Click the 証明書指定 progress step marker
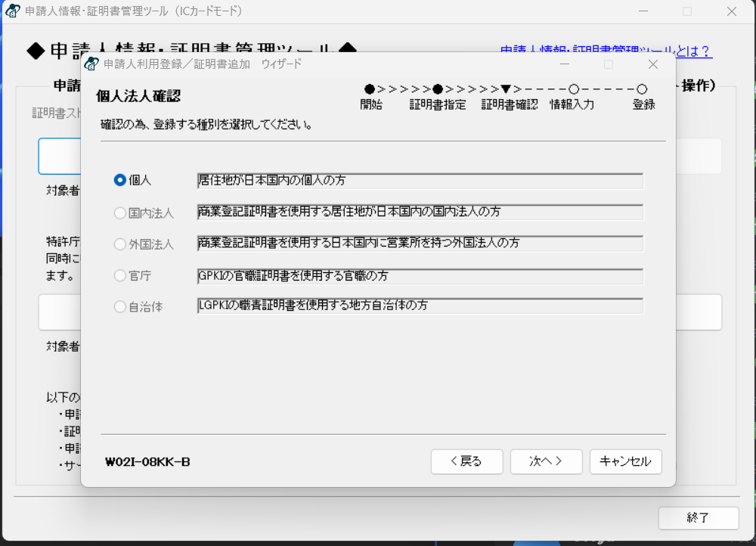 [x=438, y=89]
